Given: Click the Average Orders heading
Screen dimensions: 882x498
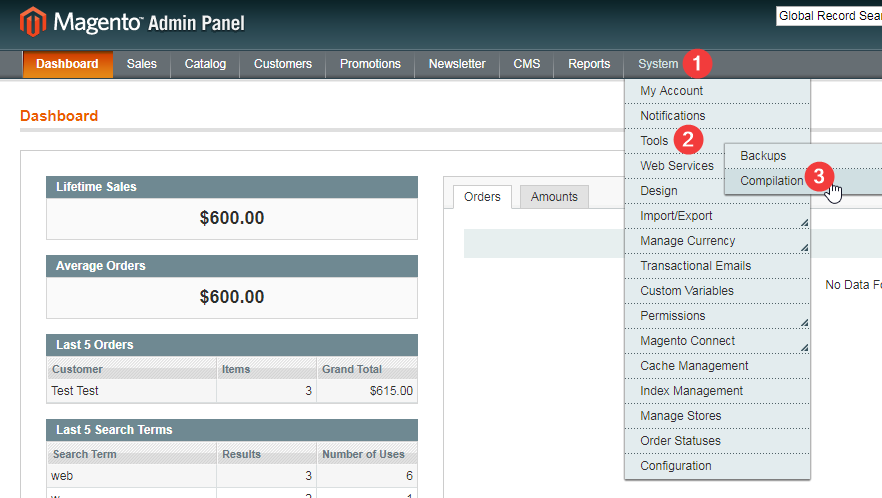Looking at the screenshot, I should pos(232,266).
